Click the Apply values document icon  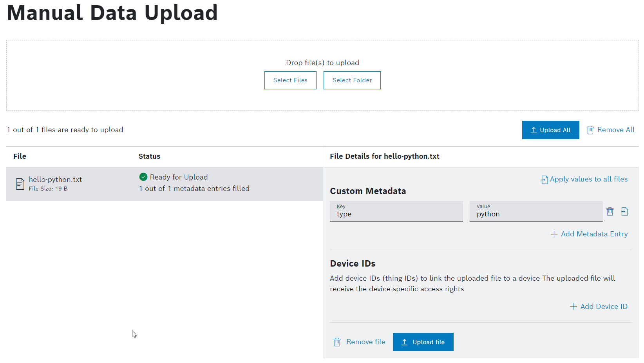544,180
